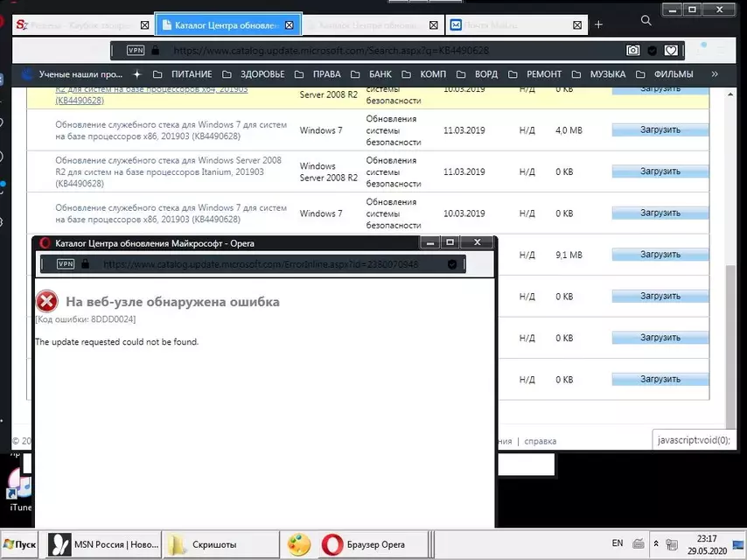Screen dimensions: 747x560
Task: Switch to the Mail.ru tab
Action: coord(517,24)
